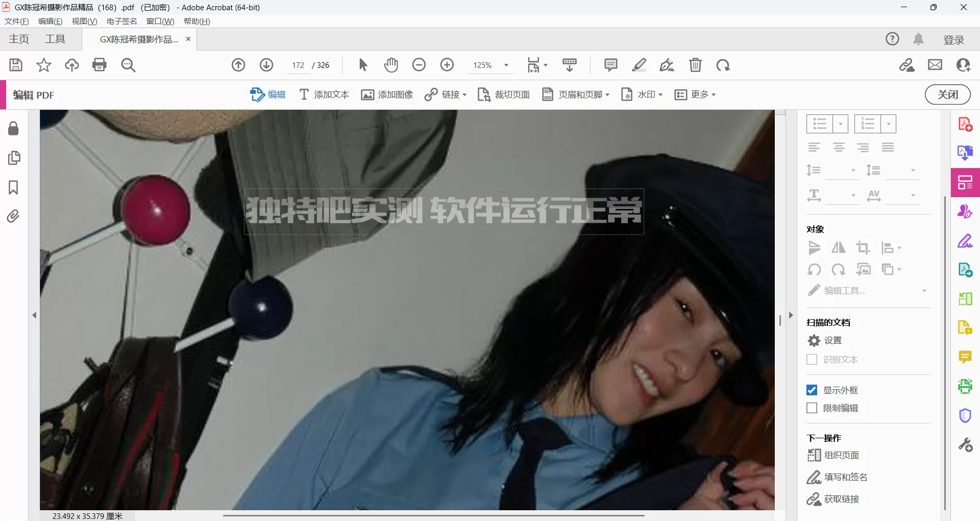Click 组织页面 under 下一操作
This screenshot has width=980, height=521.
[841, 455]
